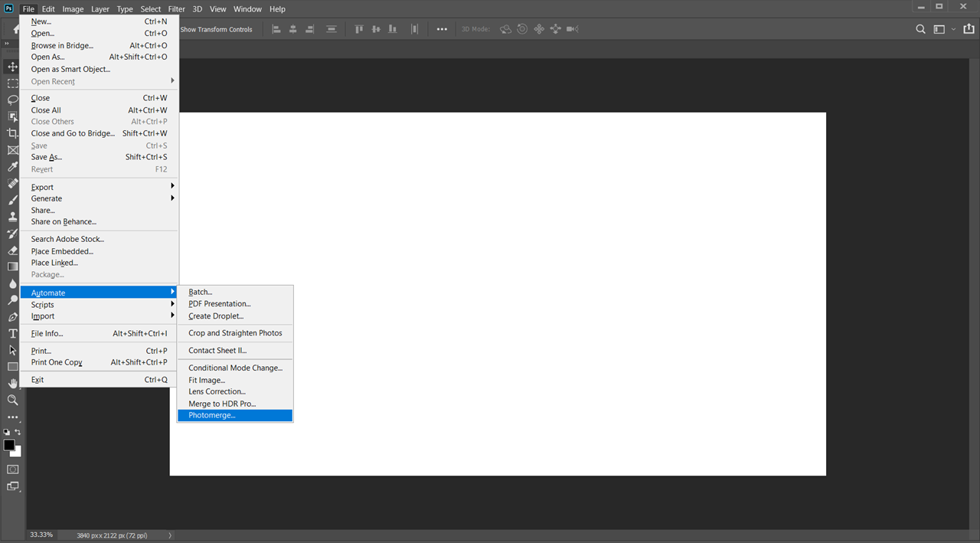980x543 pixels.
Task: Choose Place Embedded from the File menu
Action: (x=100, y=251)
